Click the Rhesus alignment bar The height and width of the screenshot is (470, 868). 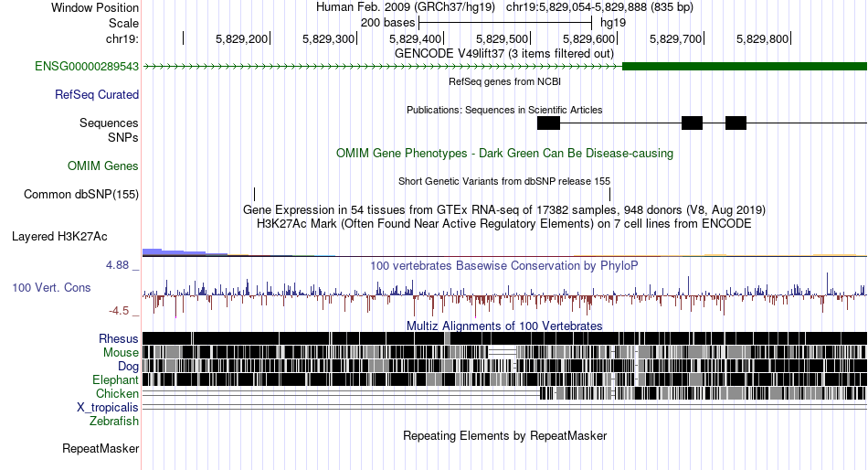pyautogui.click(x=504, y=338)
